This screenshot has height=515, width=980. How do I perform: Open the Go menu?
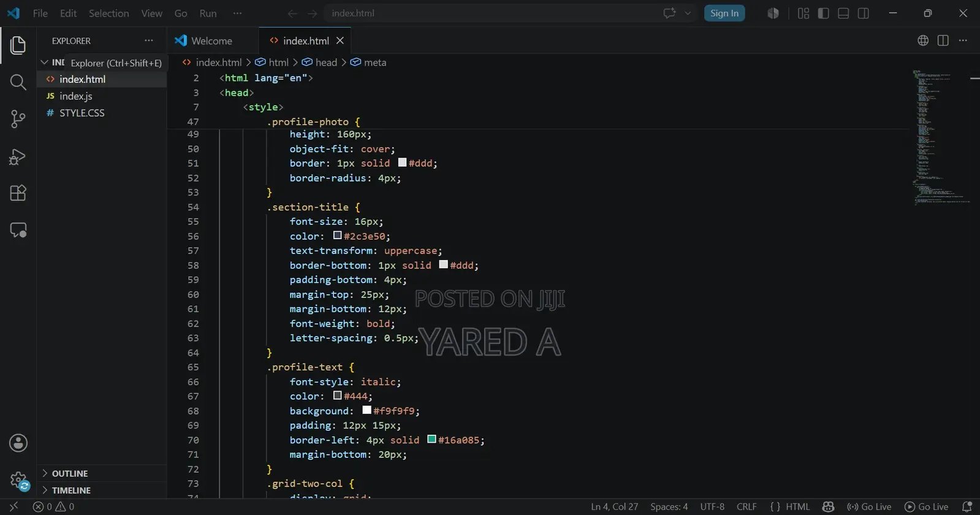181,13
